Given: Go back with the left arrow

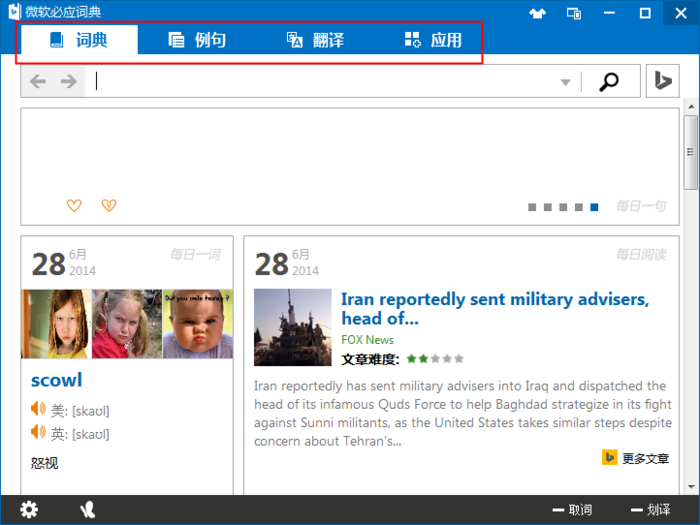Looking at the screenshot, I should pos(38,82).
